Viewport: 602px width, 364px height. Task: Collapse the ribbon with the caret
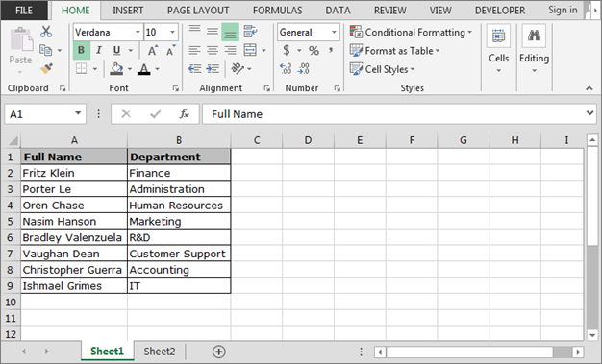589,88
